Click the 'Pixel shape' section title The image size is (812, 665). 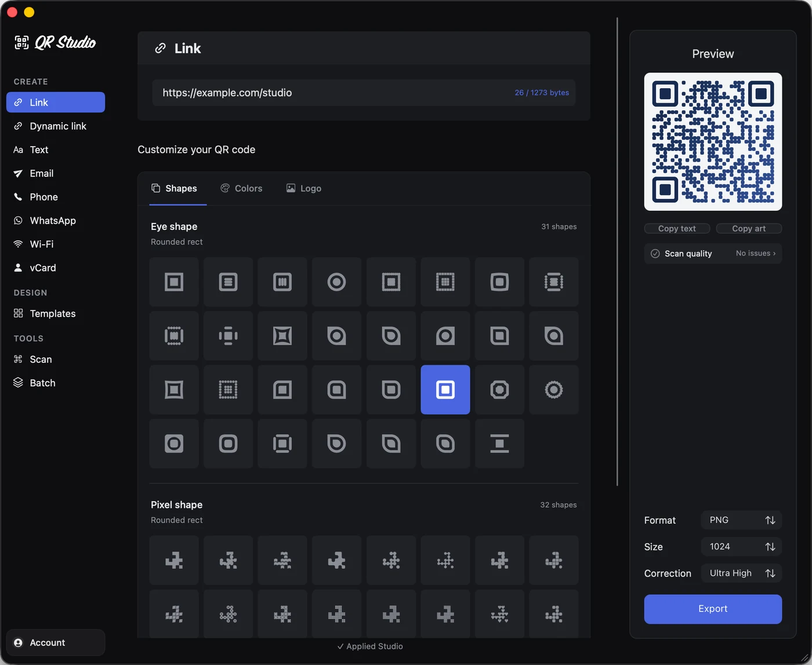(x=177, y=505)
